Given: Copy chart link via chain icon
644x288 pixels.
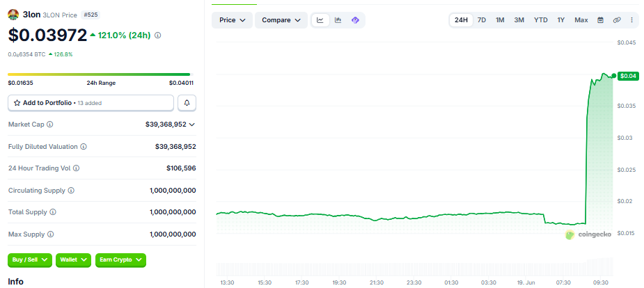Looking at the screenshot, I should (616, 20).
